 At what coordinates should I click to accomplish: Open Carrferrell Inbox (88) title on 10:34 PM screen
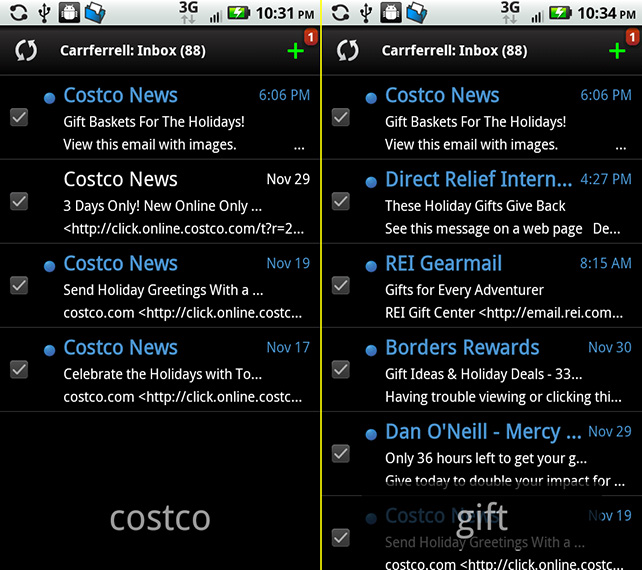(x=454, y=51)
